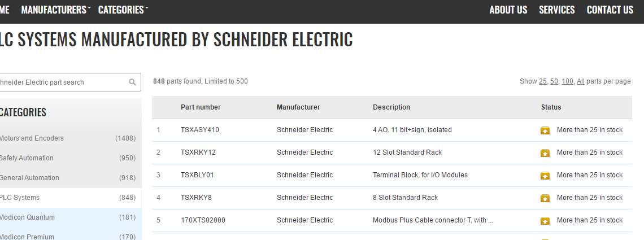Click stock status icon for TSXRKY12
The height and width of the screenshot is (240, 644).
tap(545, 153)
